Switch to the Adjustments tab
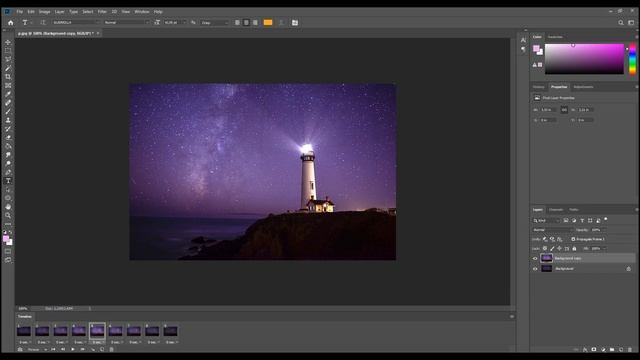The image size is (640, 360). click(583, 87)
